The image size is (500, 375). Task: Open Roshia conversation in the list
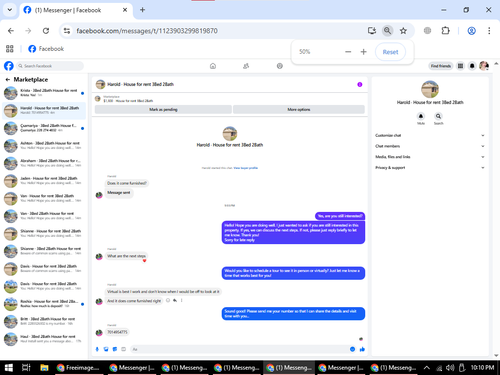(x=44, y=304)
